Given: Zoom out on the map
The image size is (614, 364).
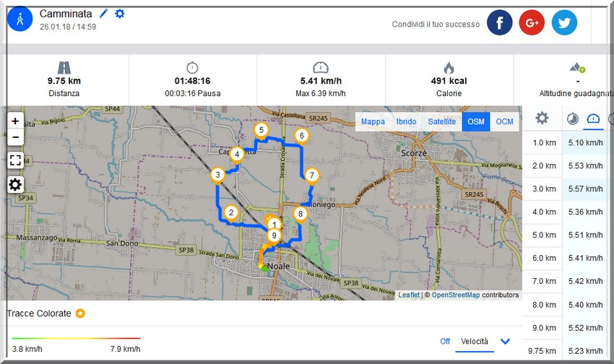Looking at the screenshot, I should pos(15,137).
